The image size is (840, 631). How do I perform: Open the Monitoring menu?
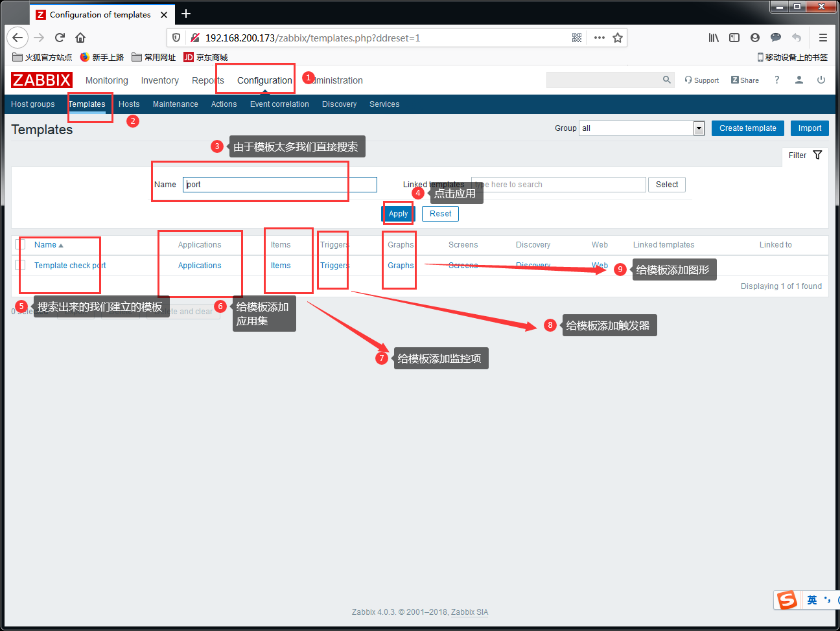(x=107, y=80)
